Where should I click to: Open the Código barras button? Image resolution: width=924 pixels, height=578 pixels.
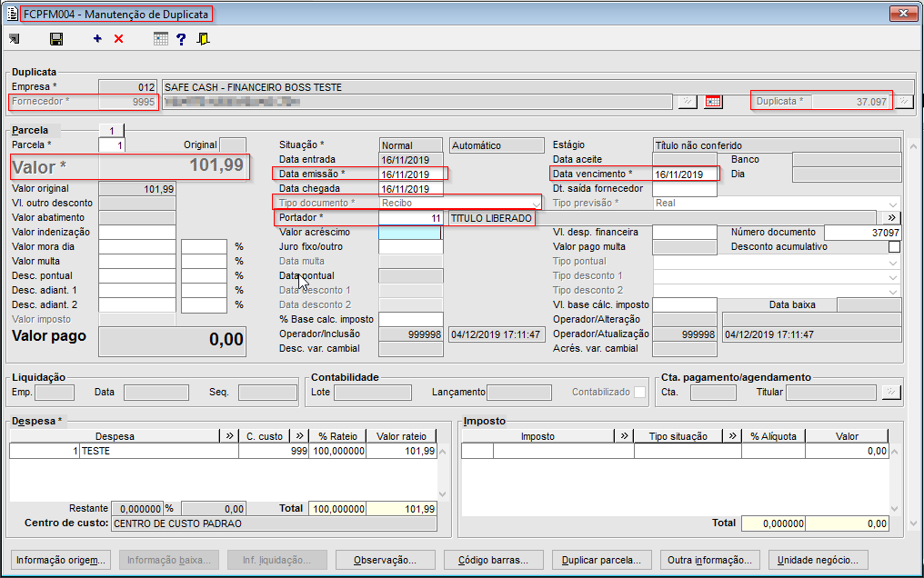point(494,560)
